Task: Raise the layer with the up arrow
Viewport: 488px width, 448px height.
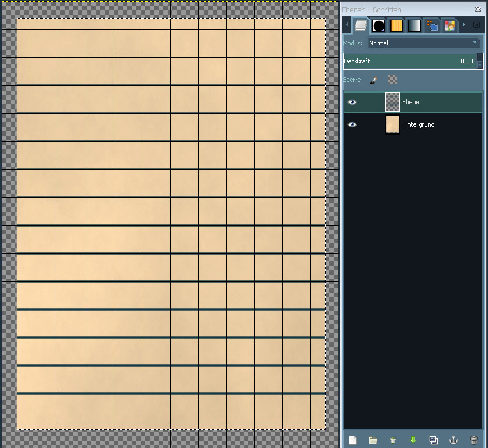Action: pos(393,440)
